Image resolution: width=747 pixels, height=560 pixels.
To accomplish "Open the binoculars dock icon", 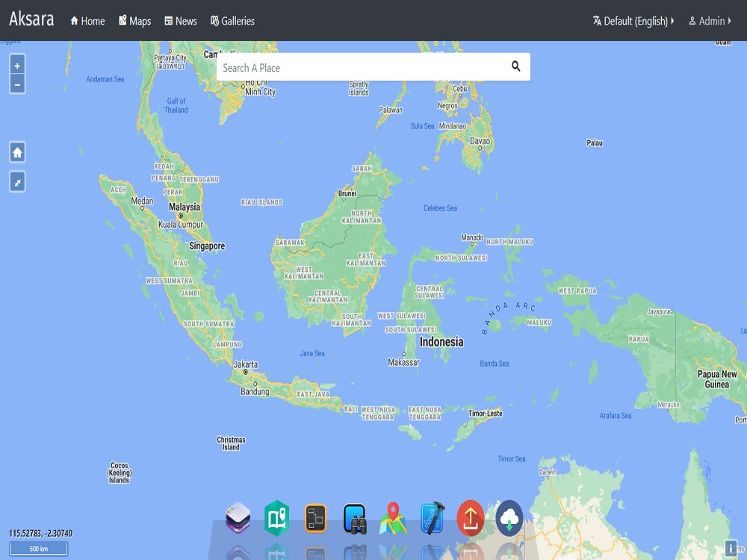I will pyautogui.click(x=355, y=519).
